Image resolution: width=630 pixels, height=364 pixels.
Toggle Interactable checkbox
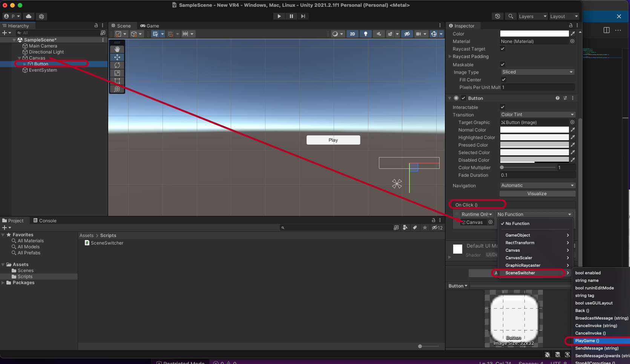[x=503, y=107]
